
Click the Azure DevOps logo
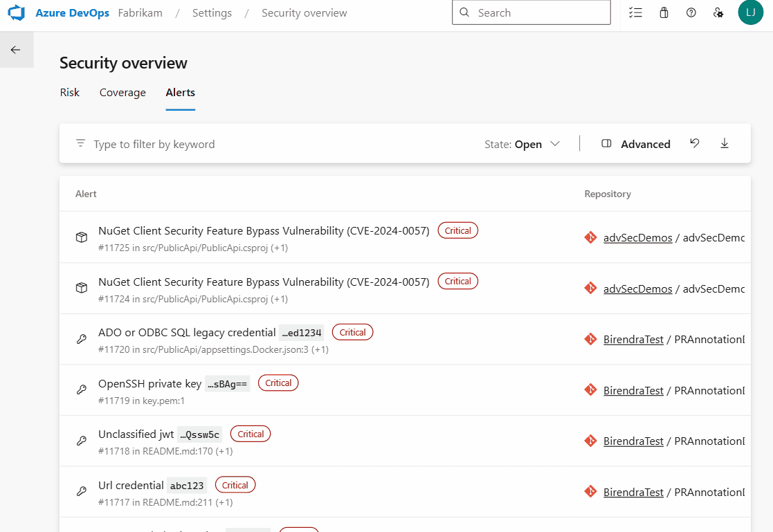coord(15,12)
